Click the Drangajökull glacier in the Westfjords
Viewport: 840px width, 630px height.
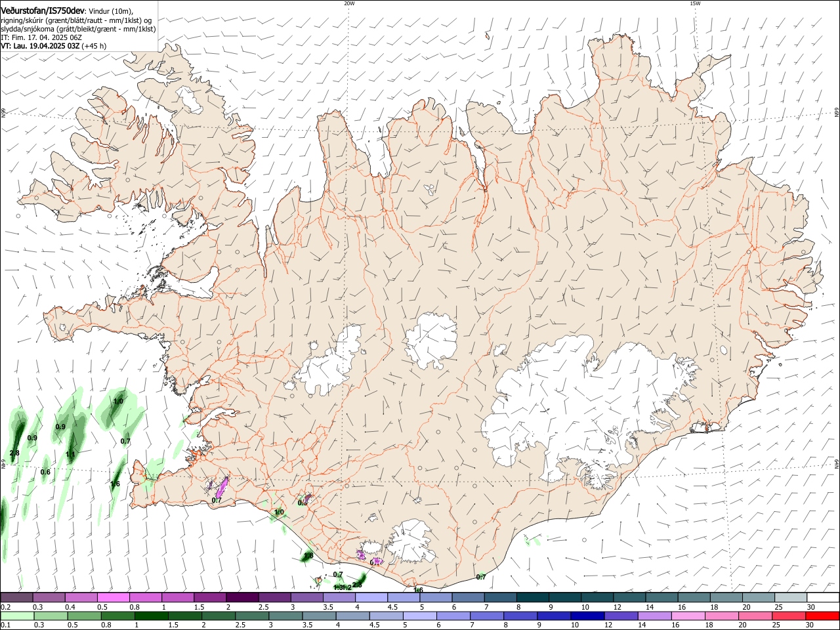tap(190, 99)
